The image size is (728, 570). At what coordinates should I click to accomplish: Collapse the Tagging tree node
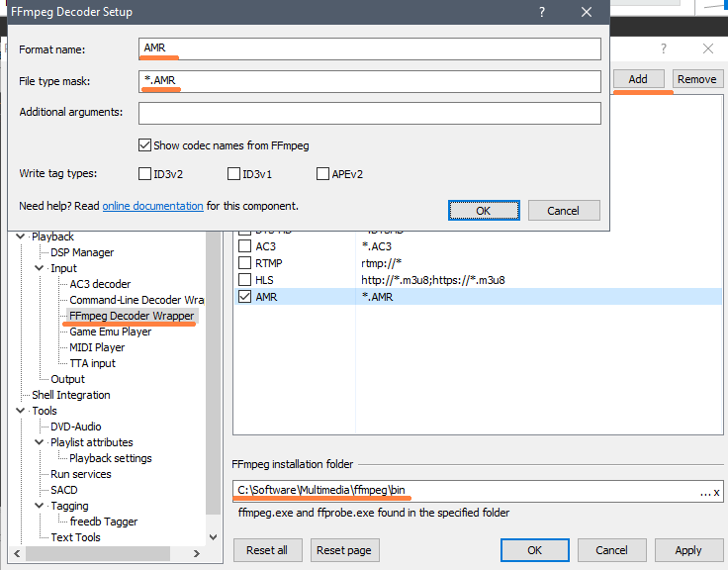41,506
